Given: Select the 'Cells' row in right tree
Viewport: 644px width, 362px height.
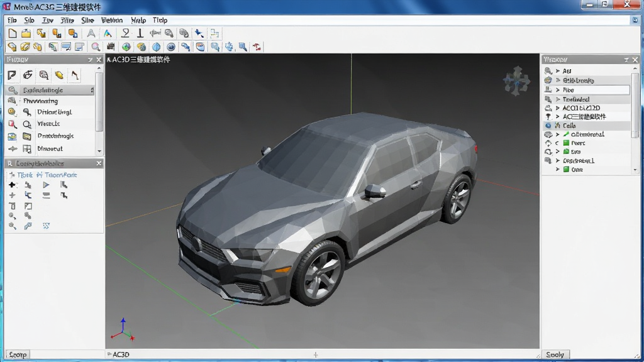Looking at the screenshot, I should point(587,126).
